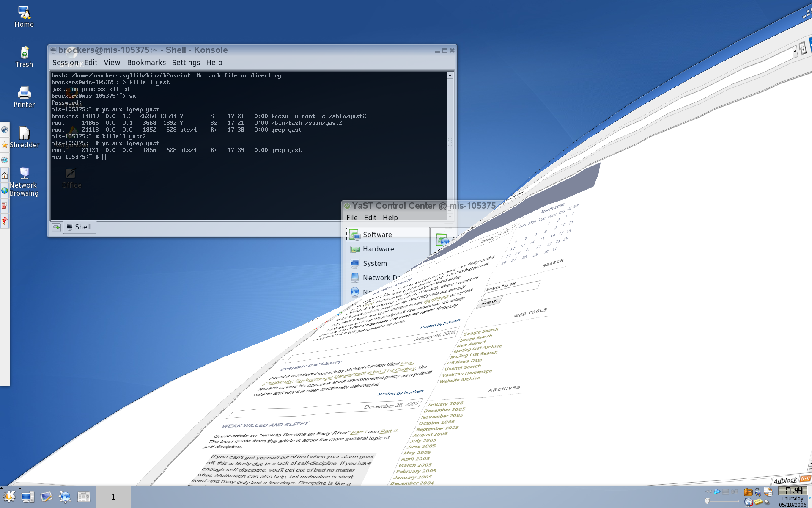812x508 pixels.
Task: Click the System Complexity post heading
Action: pos(311,365)
